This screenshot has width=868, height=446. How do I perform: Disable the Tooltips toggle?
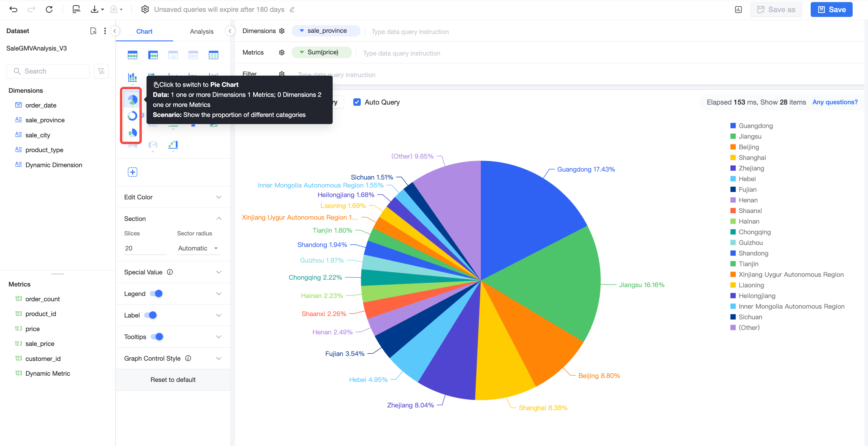coord(157,337)
